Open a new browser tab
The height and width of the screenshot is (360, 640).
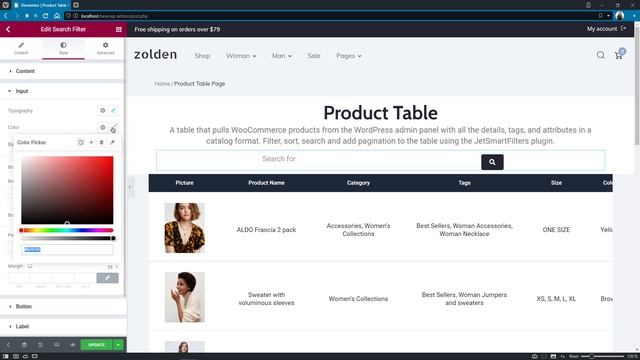coord(76,5)
